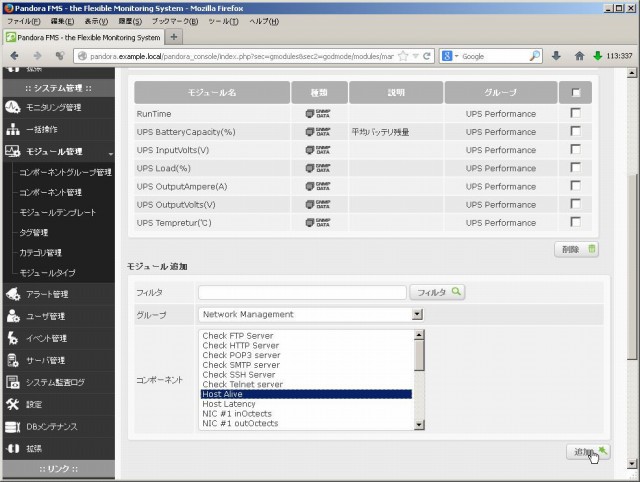Open category management sidebar link
The height and width of the screenshot is (482, 640).
40,252
